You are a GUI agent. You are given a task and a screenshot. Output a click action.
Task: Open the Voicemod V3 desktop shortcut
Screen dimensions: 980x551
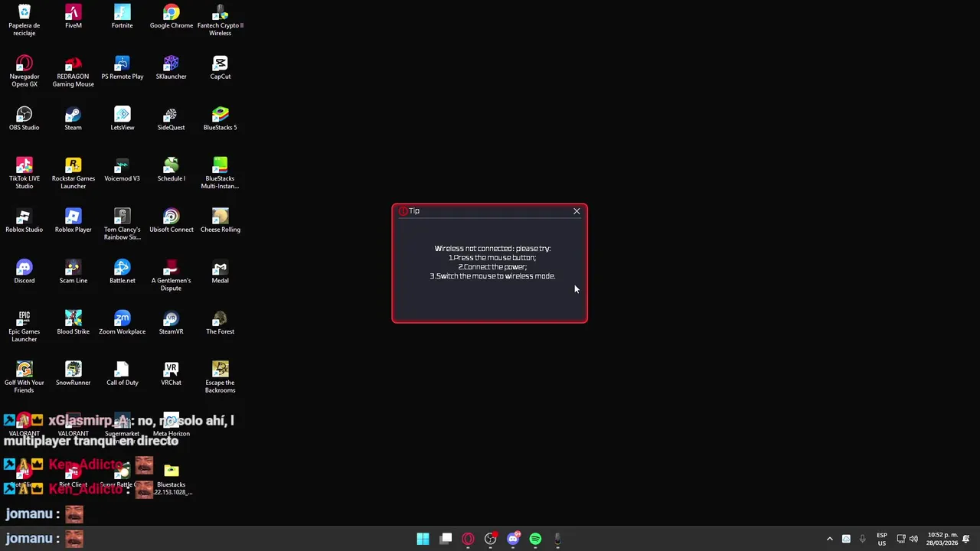[122, 169]
